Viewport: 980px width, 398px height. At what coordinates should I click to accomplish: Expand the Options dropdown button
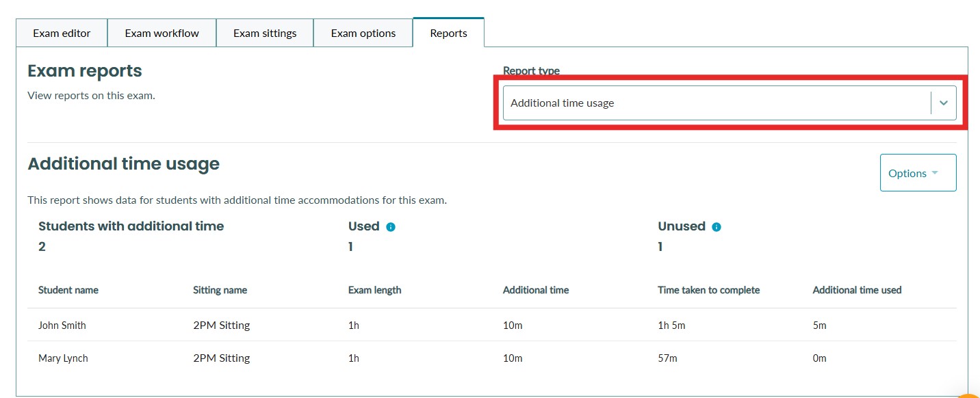click(x=918, y=173)
